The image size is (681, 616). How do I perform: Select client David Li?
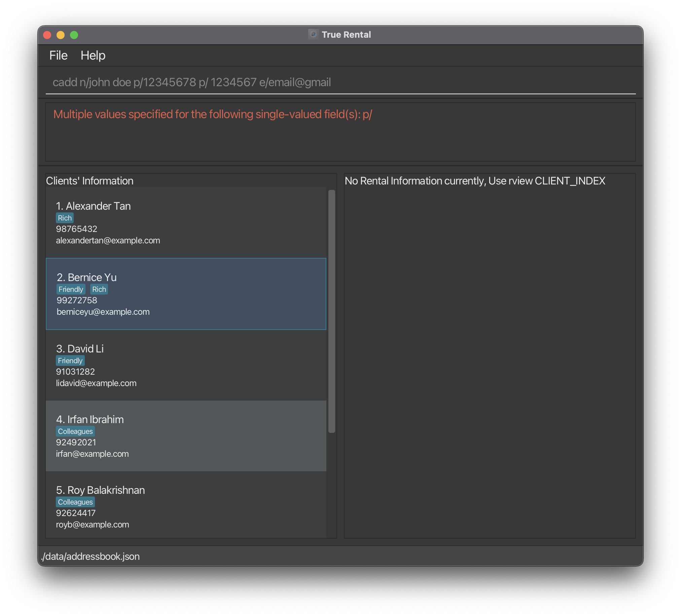[186, 364]
